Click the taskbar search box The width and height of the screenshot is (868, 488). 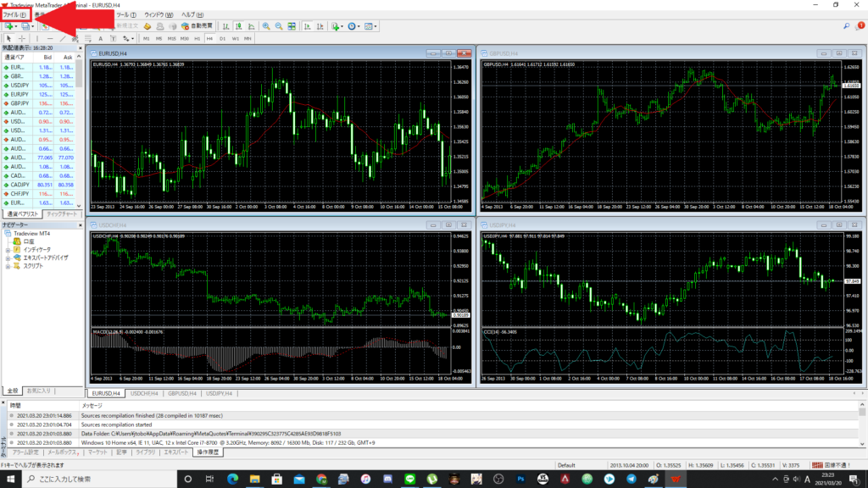tap(99, 480)
